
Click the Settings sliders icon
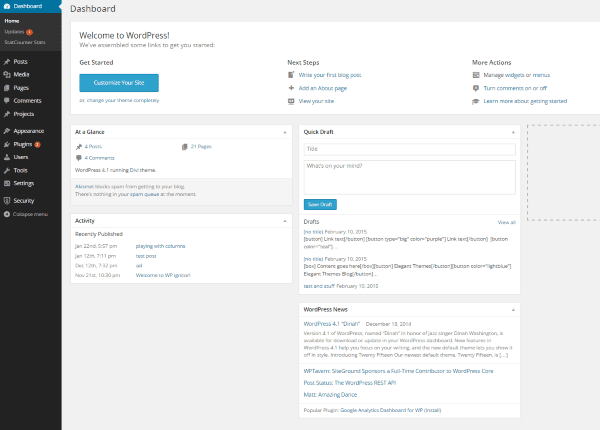(7, 183)
